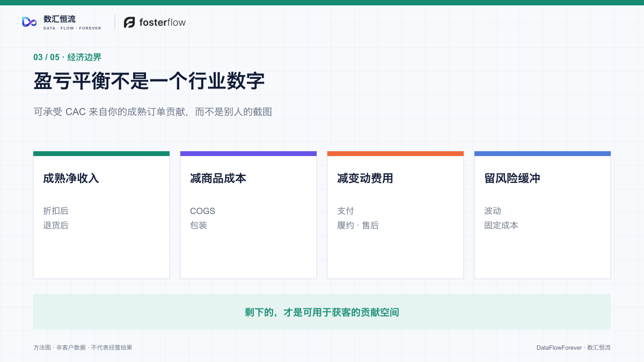Click the 支付 text
The height and width of the screenshot is (362, 644).
click(x=346, y=211)
